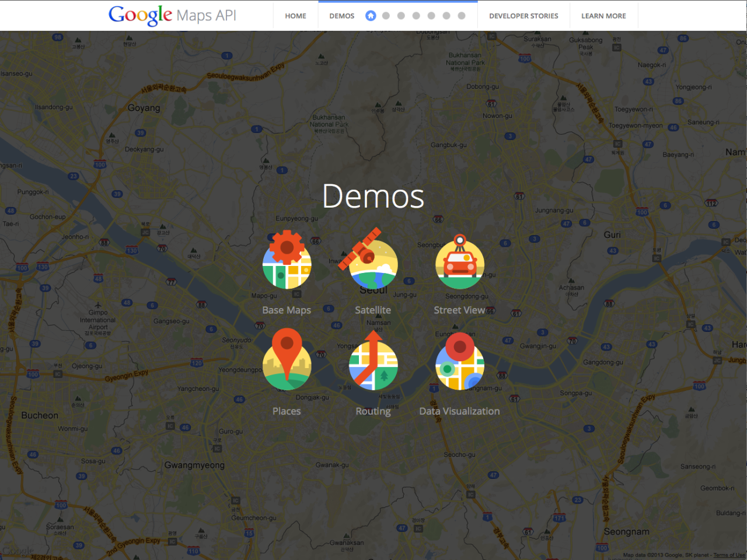Click the Data Visualization label

click(x=459, y=411)
